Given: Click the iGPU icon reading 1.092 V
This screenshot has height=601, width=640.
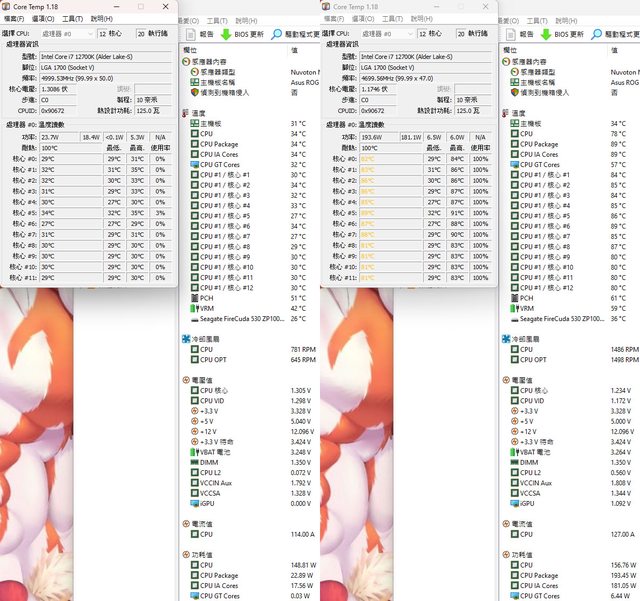Looking at the screenshot, I should coord(513,503).
